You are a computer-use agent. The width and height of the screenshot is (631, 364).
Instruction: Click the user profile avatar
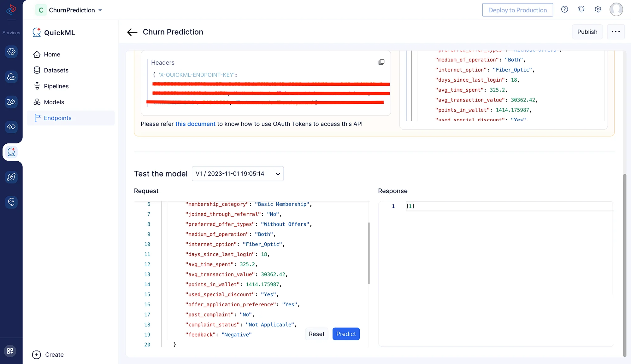[x=616, y=9]
